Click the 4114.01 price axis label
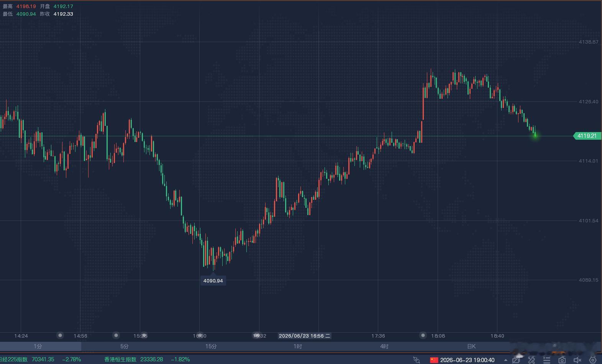Image resolution: width=602 pixels, height=364 pixels. point(588,161)
